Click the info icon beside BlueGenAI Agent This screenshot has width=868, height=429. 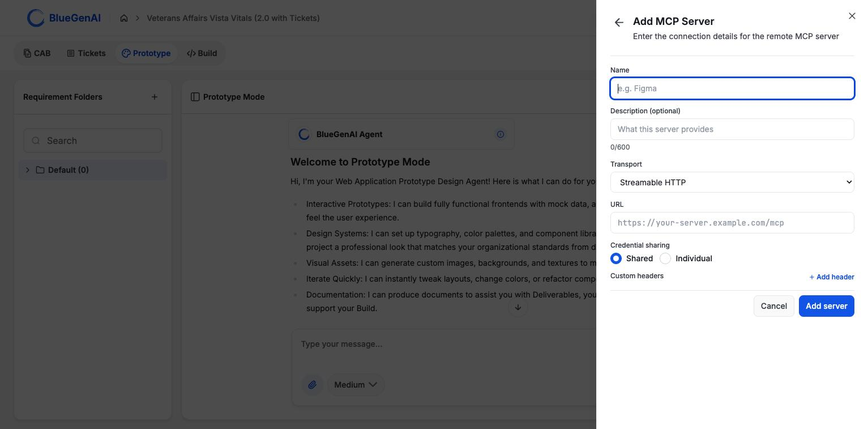click(x=501, y=134)
